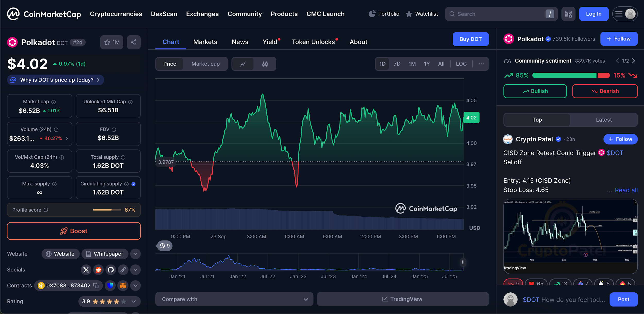The width and height of the screenshot is (644, 314).
Task: Vote Bullish on community sentiment
Action: pyautogui.click(x=535, y=91)
